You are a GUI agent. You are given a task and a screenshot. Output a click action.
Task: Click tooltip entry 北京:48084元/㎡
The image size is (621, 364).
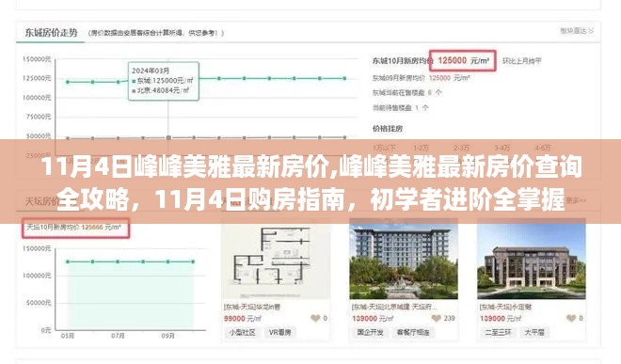pos(160,90)
